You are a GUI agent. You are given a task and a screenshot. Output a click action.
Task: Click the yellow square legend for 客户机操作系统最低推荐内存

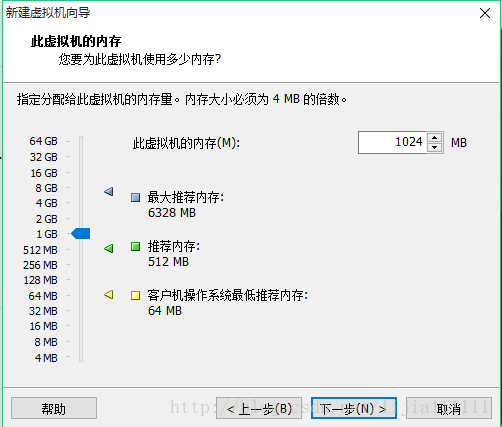coord(135,296)
